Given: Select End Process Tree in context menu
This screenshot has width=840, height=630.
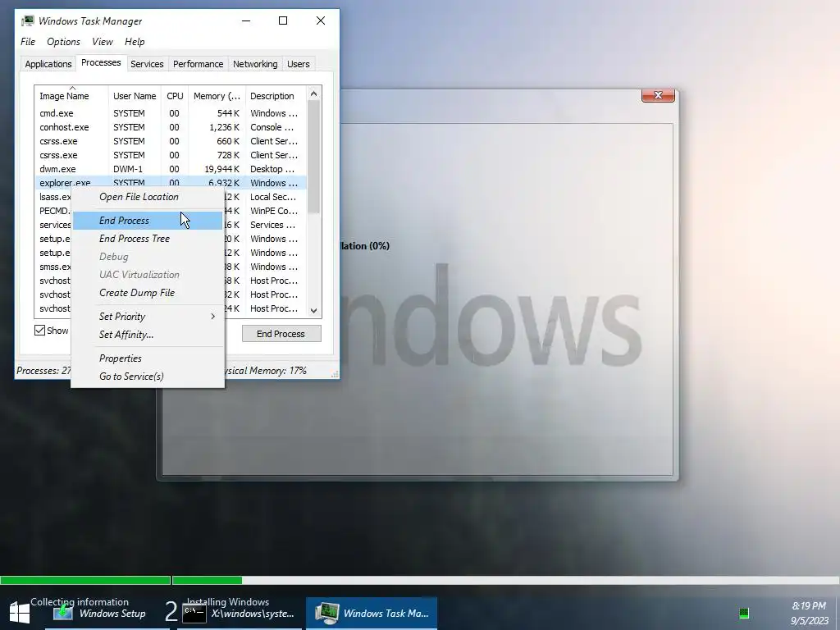Looking at the screenshot, I should 148,239.
